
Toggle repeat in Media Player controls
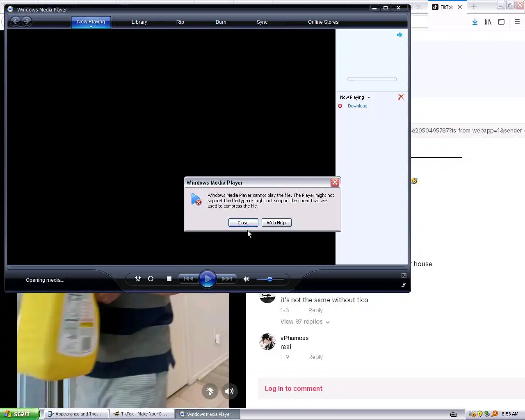151,279
